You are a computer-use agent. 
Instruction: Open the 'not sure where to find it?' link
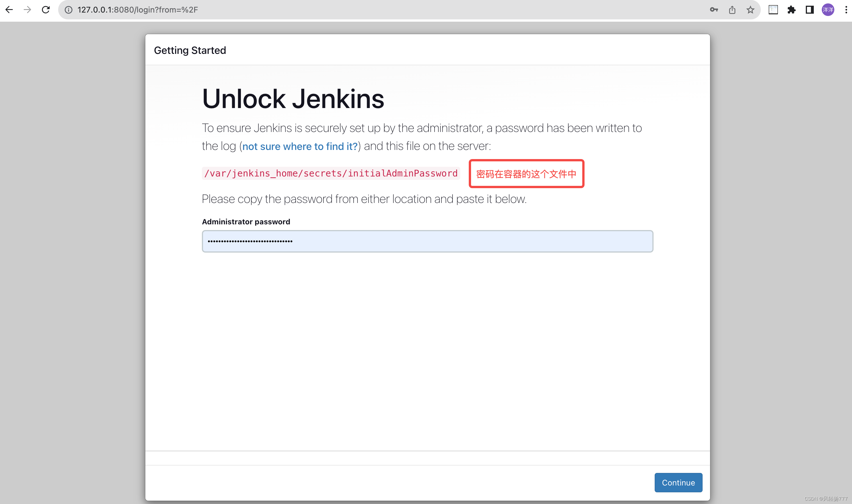coord(300,146)
